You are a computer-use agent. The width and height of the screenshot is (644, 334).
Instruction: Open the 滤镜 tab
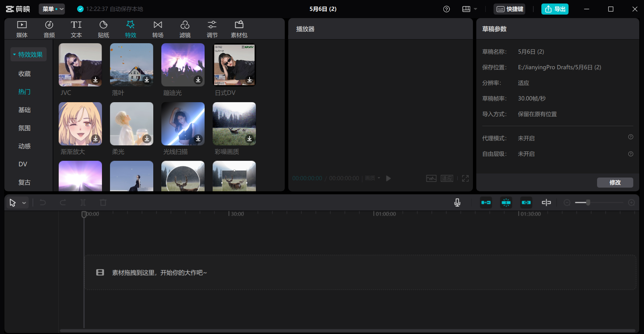[185, 29]
